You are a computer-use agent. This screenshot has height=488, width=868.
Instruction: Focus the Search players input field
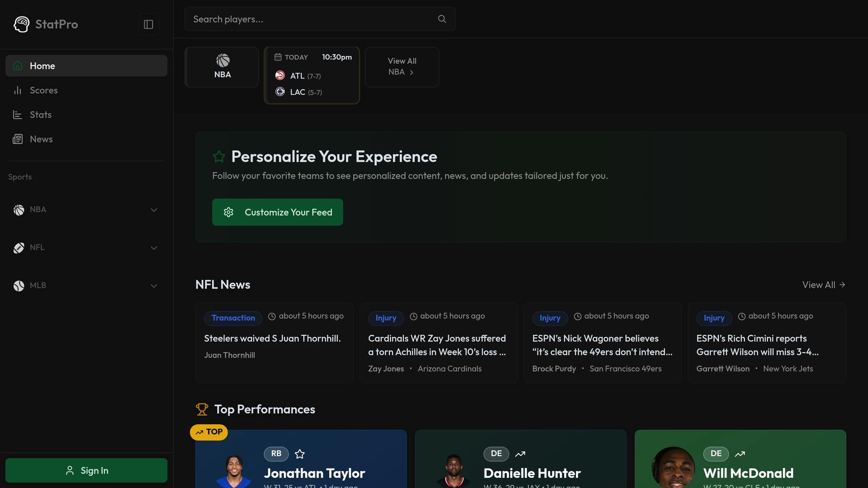coord(312,19)
